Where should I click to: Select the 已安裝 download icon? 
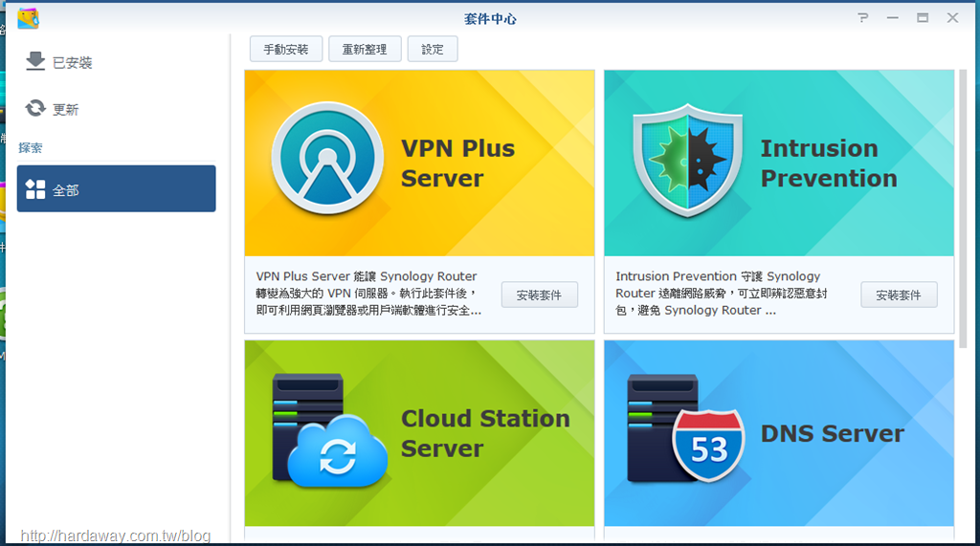tap(35, 61)
